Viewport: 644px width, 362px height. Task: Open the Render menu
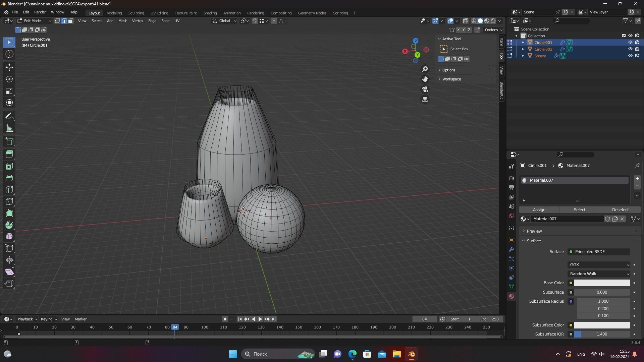click(x=40, y=12)
